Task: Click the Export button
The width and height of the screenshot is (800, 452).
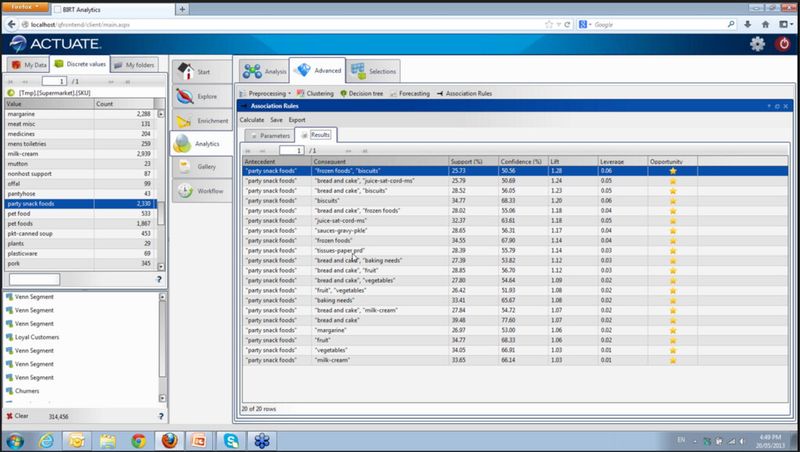Action: coord(297,120)
